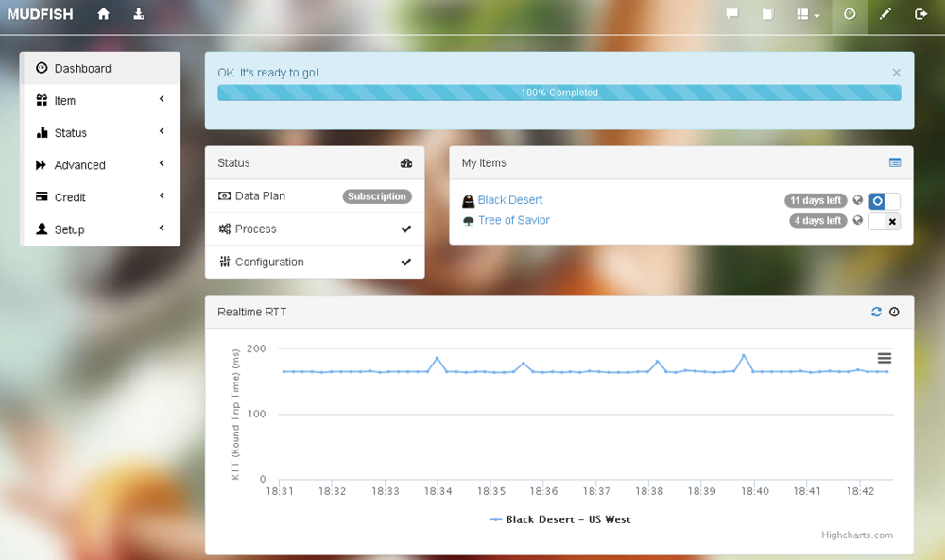945x560 pixels.
Task: Click the pencil edit icon in navbar
Action: click(885, 14)
